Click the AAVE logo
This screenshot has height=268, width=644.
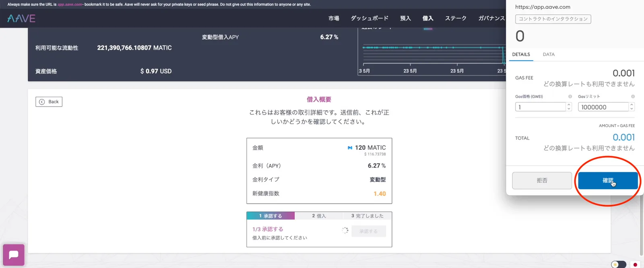click(21, 19)
